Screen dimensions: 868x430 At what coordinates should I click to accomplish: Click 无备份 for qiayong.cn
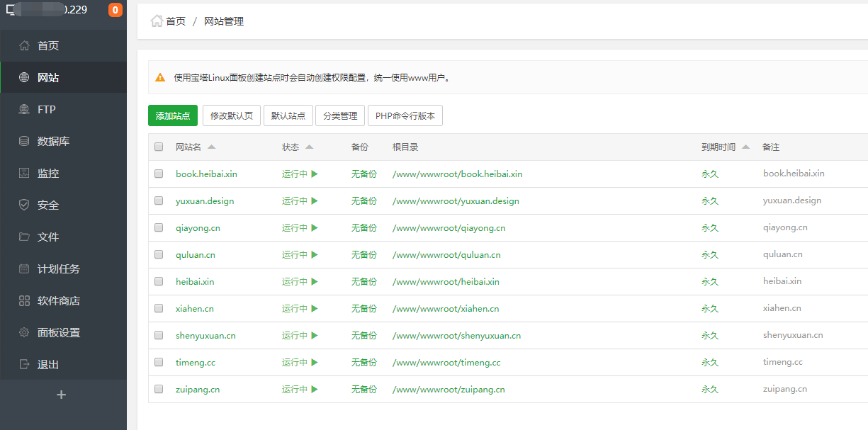364,227
